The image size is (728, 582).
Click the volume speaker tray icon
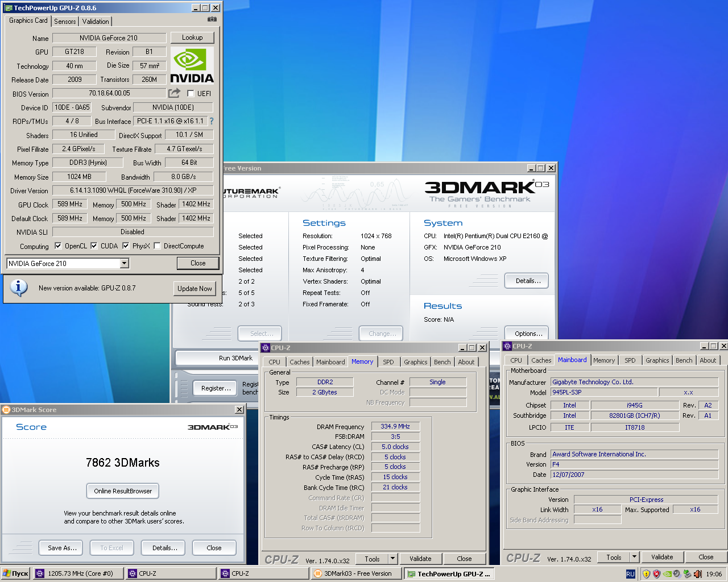(x=697, y=574)
